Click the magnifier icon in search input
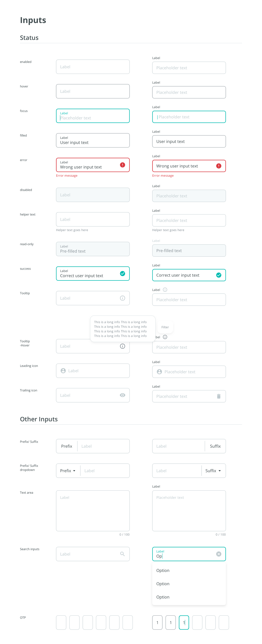 pyautogui.click(x=122, y=554)
